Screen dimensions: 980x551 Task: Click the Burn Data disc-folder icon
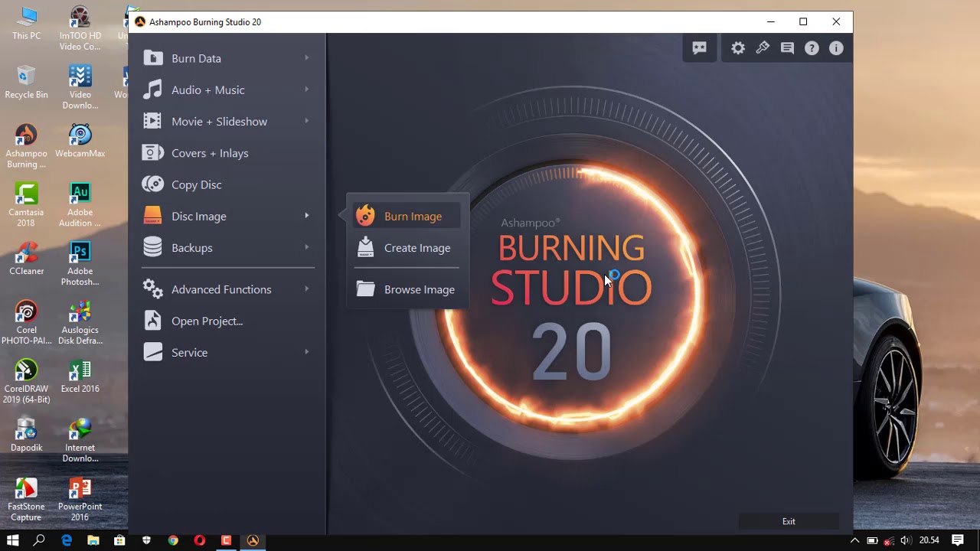[x=153, y=58]
